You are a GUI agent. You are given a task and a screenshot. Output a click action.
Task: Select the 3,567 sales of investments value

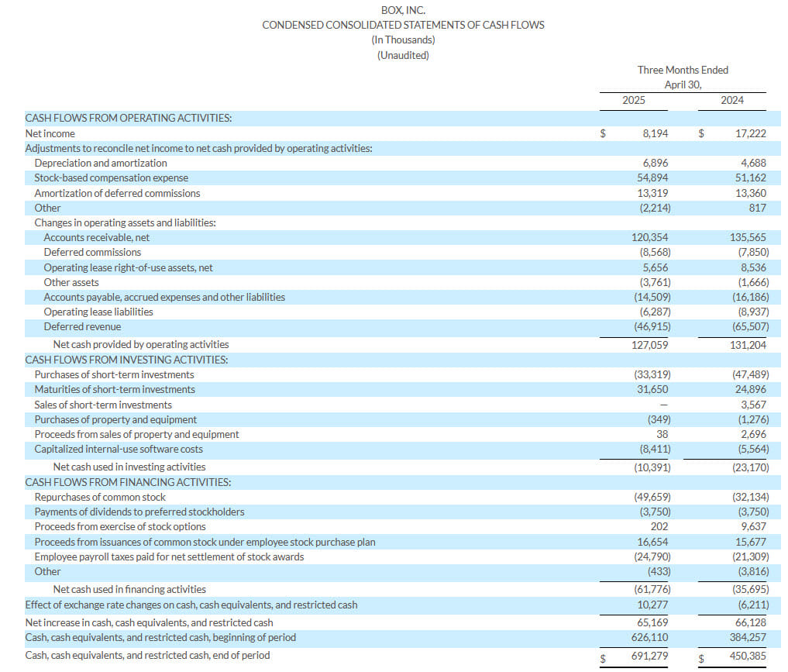[753, 405]
